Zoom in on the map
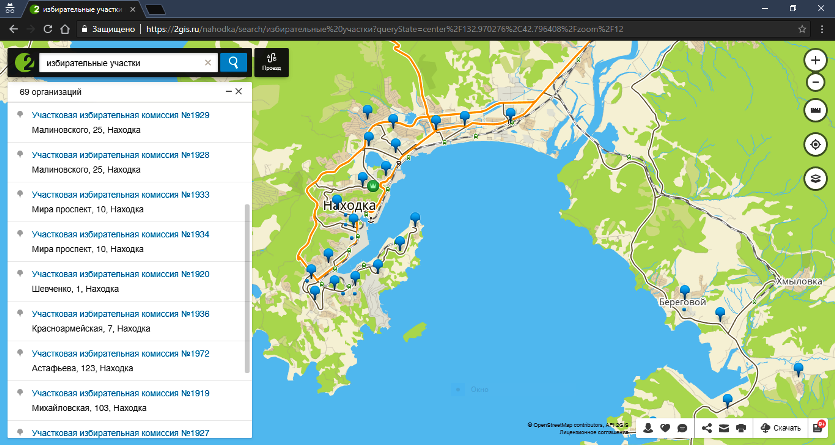835x445 pixels. point(815,60)
